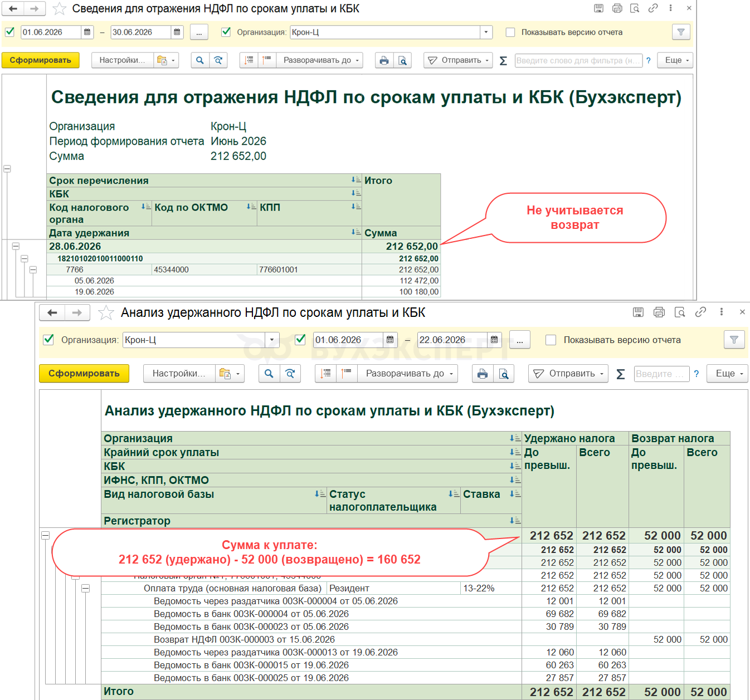Image resolution: width=750 pixels, height=700 pixels.
Task: Open calendar for end date 30.06.2026 top report
Action: (177, 32)
